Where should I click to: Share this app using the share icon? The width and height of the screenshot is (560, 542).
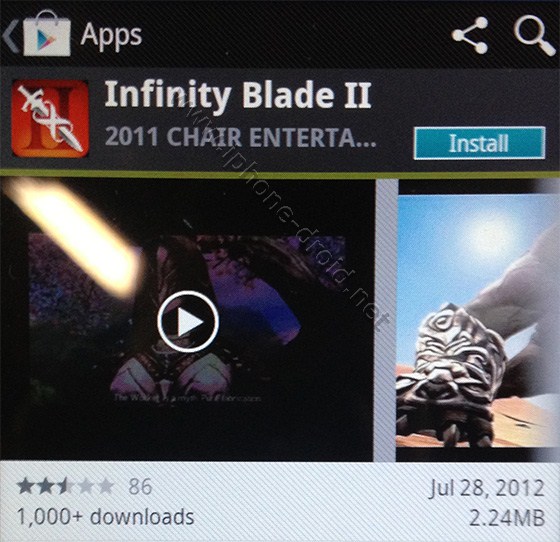[x=470, y=35]
